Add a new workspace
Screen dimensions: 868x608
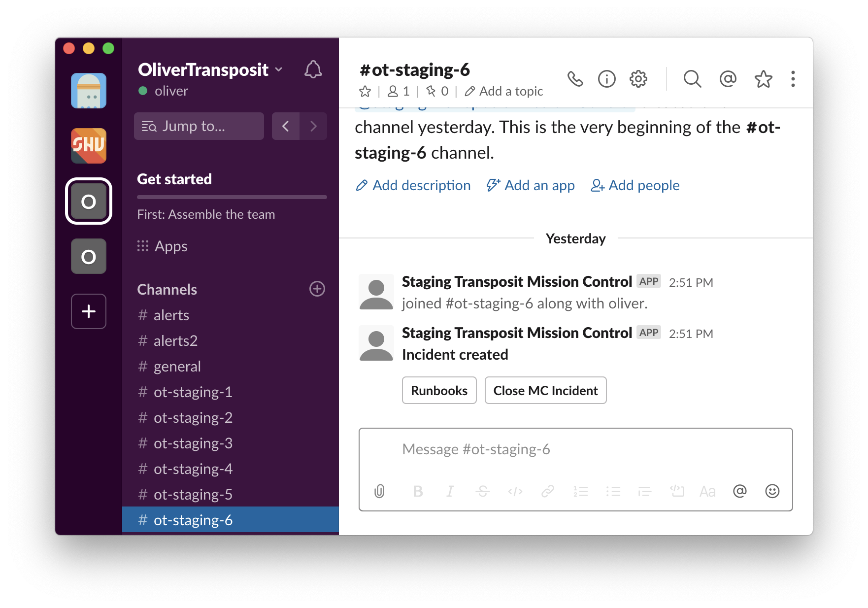pos(89,311)
